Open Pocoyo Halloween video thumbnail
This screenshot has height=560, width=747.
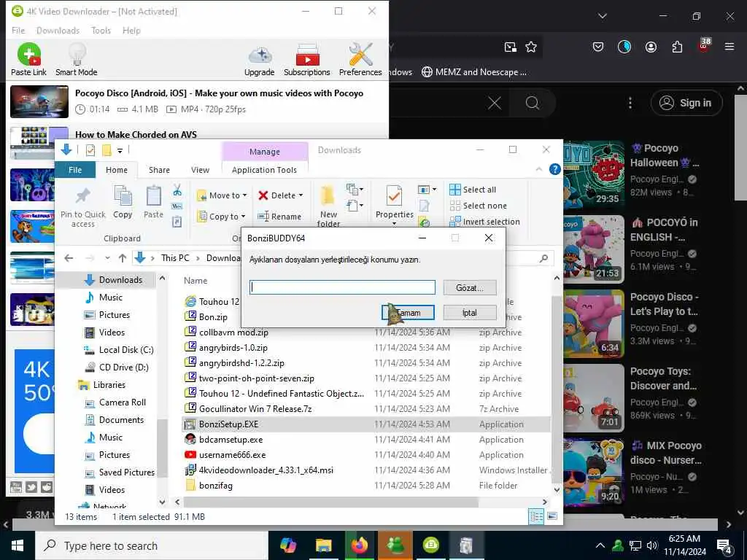coord(594,175)
